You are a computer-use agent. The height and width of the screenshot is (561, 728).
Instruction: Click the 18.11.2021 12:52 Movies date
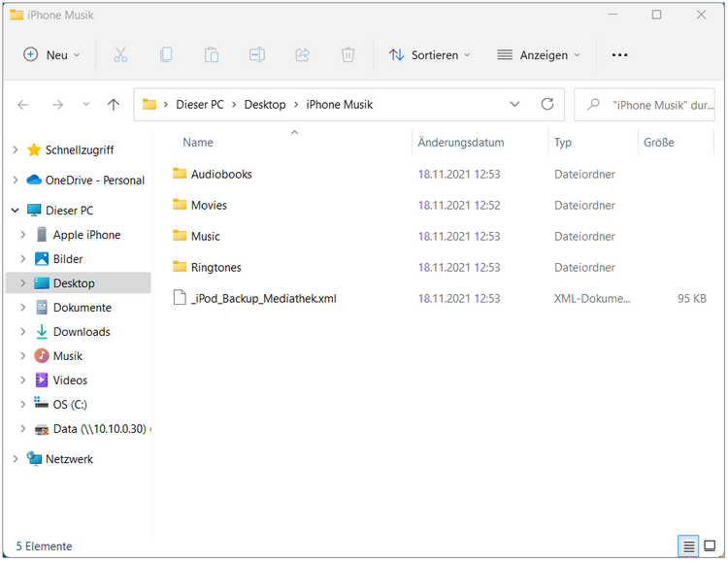click(x=459, y=205)
